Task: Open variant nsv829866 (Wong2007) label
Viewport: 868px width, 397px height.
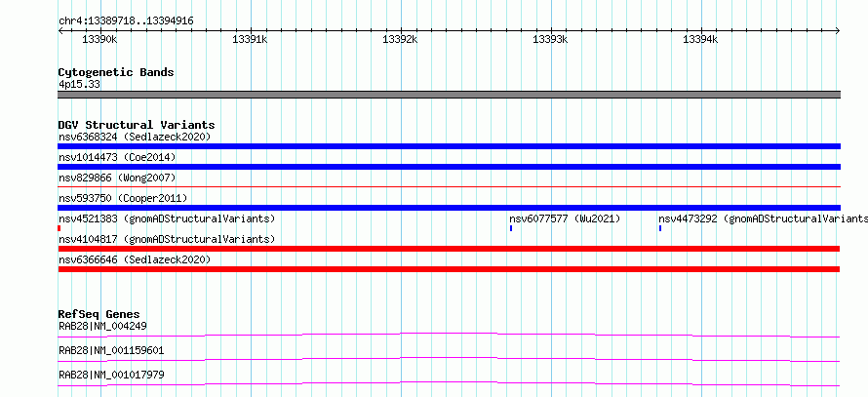Action: point(117,178)
